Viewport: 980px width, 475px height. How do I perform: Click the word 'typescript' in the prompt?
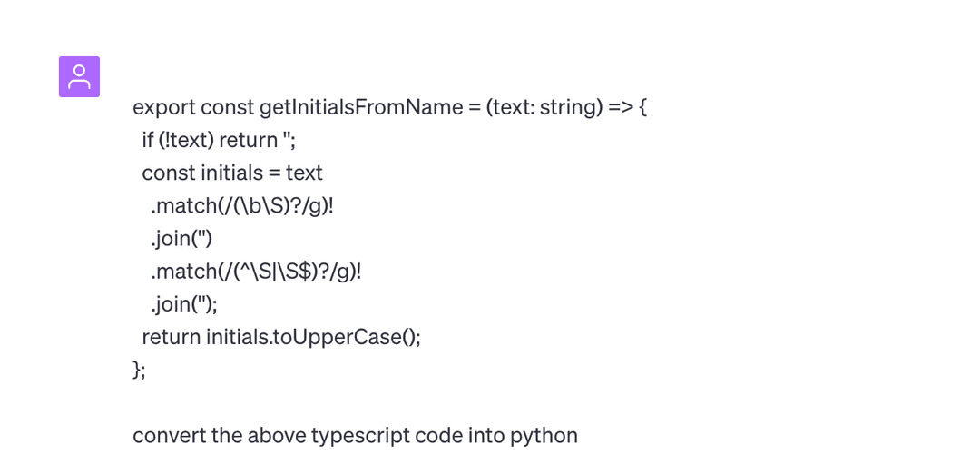click(359, 436)
